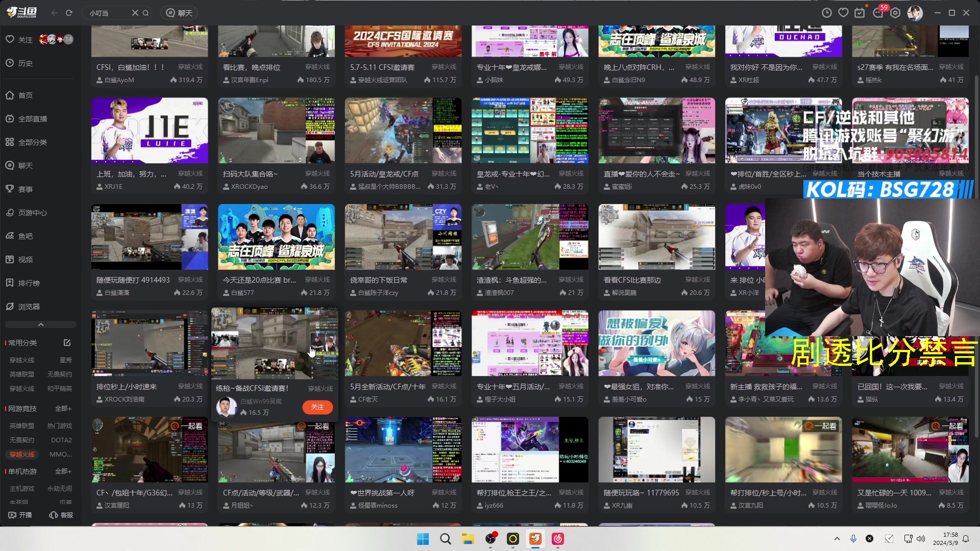Click the 穿越火线 tag on 佬幸哥的下饭日常 card

[x=444, y=280]
